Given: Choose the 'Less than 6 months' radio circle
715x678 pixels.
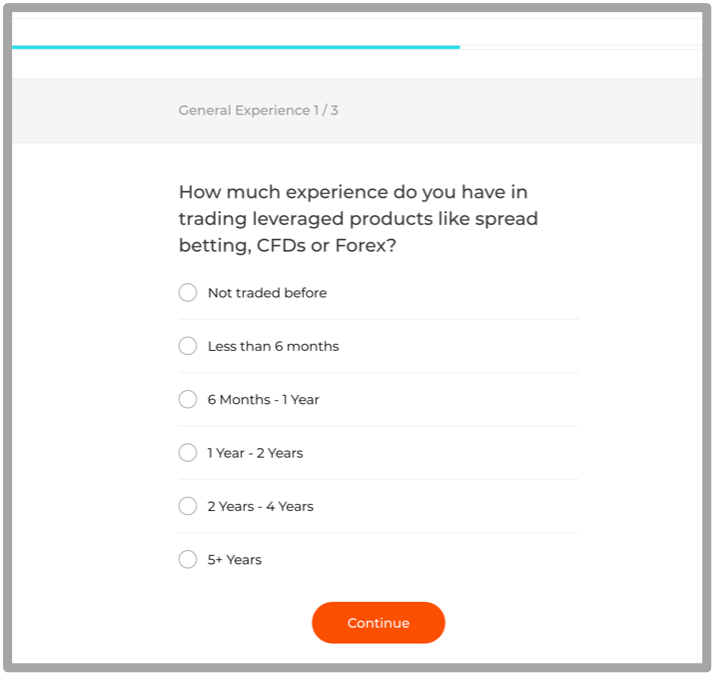Looking at the screenshot, I should tap(187, 346).
